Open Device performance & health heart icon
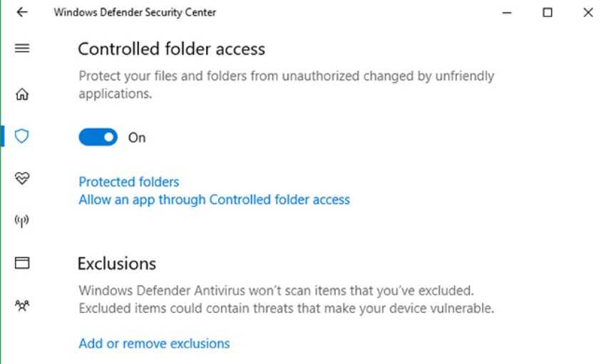Image resolution: width=606 pixels, height=364 pixels. point(22,178)
